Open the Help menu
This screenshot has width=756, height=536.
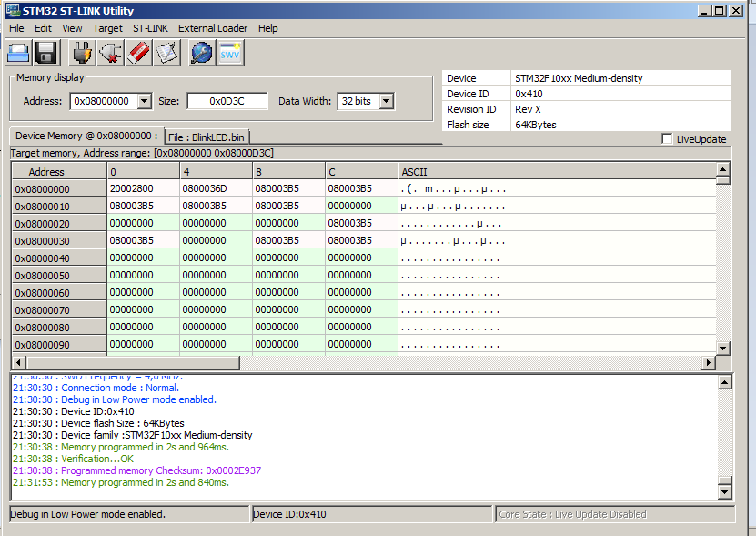tap(267, 28)
